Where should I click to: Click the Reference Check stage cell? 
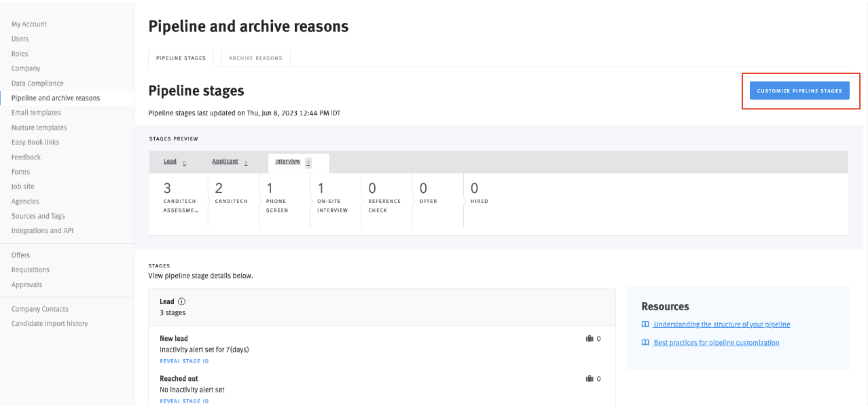385,200
